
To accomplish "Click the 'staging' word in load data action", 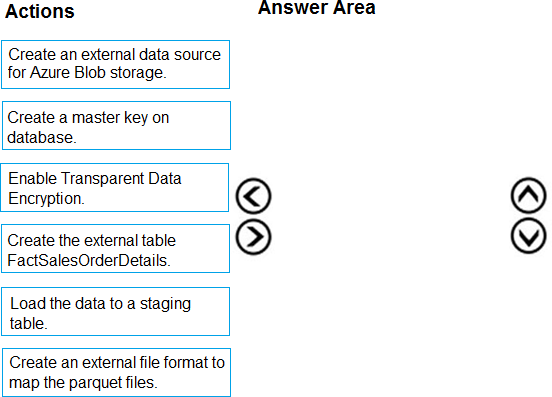I will pyautogui.click(x=165, y=304).
